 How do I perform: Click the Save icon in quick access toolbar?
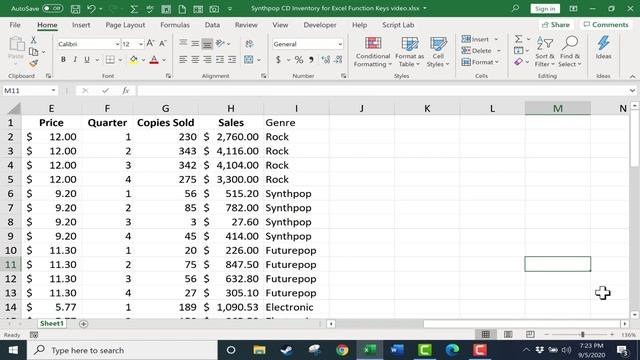[x=76, y=9]
